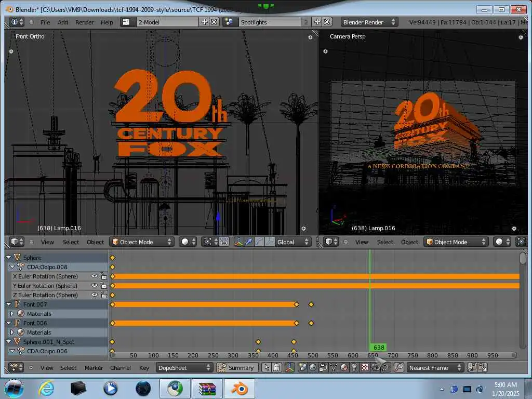Hide the Z Euler Rotation (Sphere) channel

[x=95, y=295]
